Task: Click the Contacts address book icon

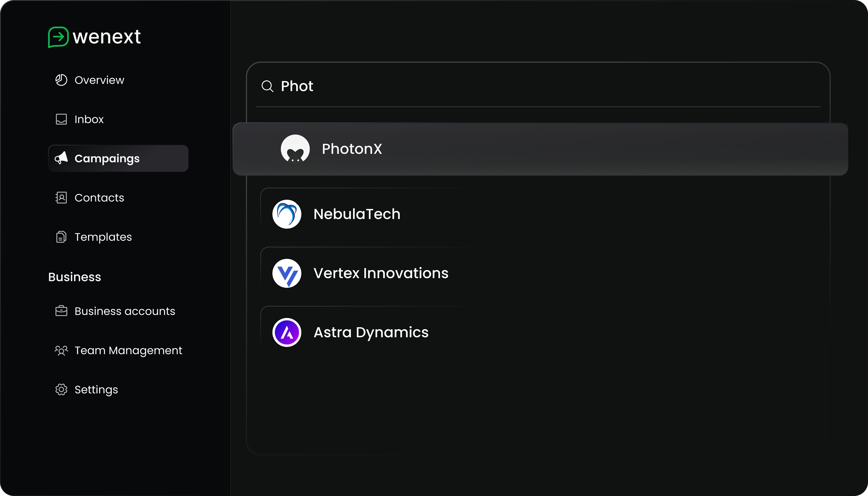Action: 61,198
